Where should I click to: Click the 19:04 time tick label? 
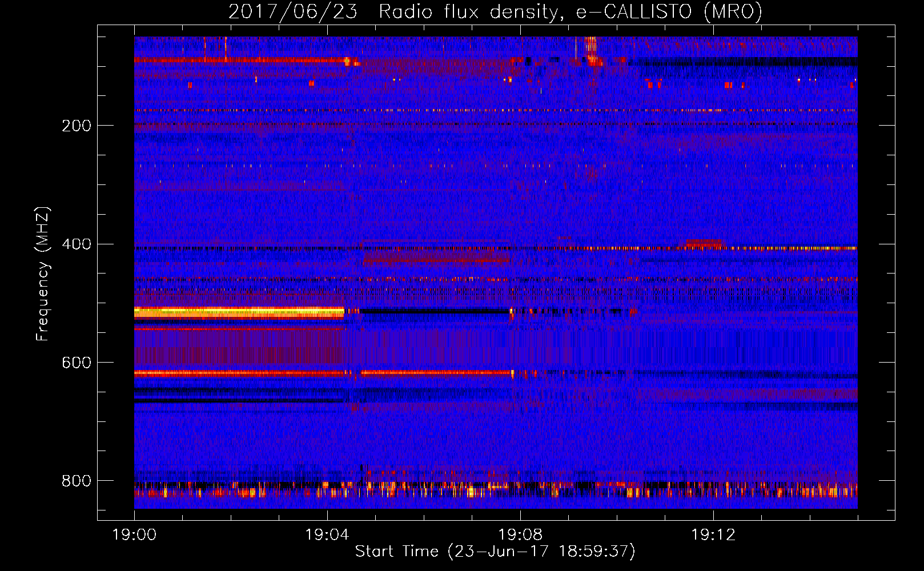pos(327,535)
